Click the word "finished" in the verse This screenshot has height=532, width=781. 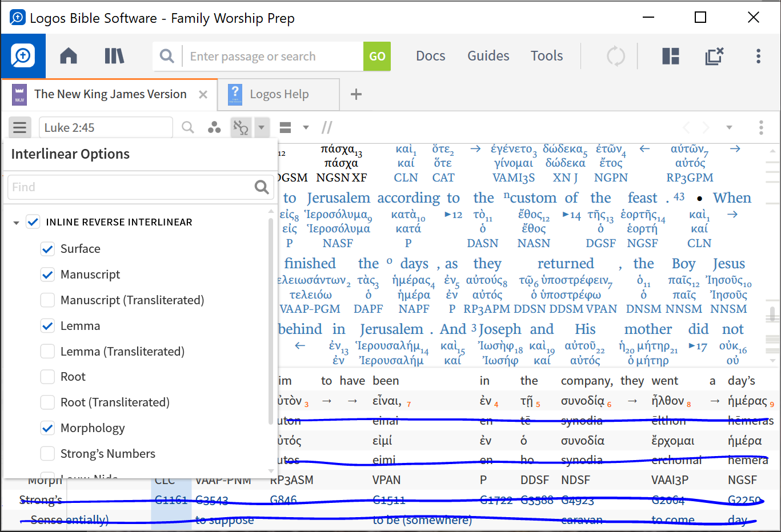tap(310, 264)
